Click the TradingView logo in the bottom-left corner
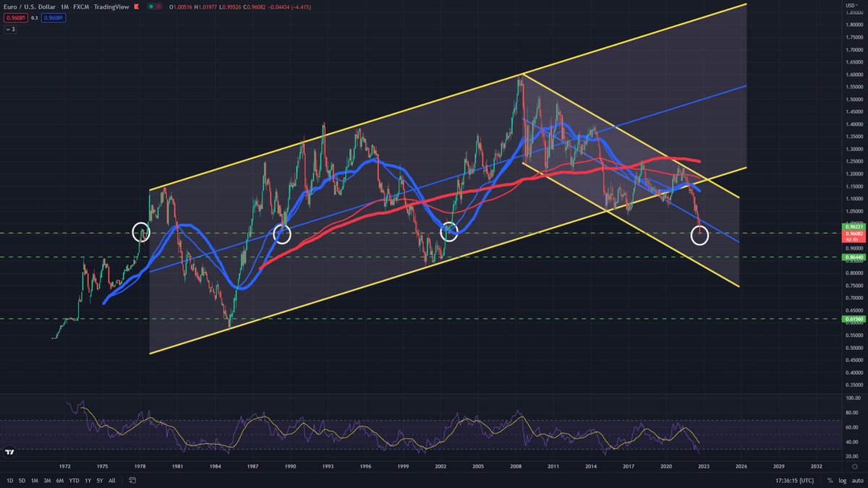The height and width of the screenshot is (488, 868). pyautogui.click(x=9, y=453)
